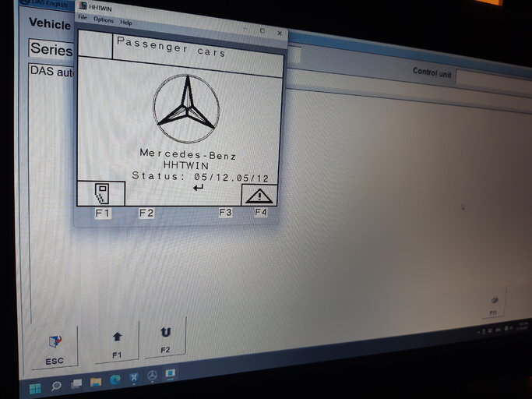
Task: Open the Options menu in HHTWIN
Action: click(x=104, y=19)
